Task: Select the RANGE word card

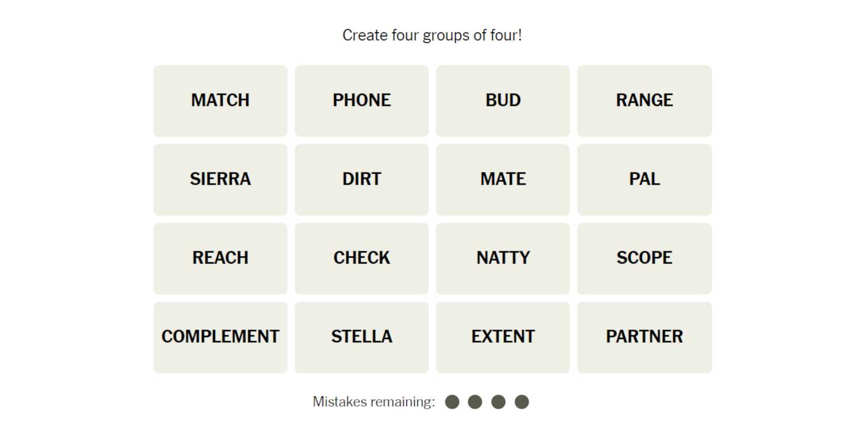Action: (x=644, y=100)
